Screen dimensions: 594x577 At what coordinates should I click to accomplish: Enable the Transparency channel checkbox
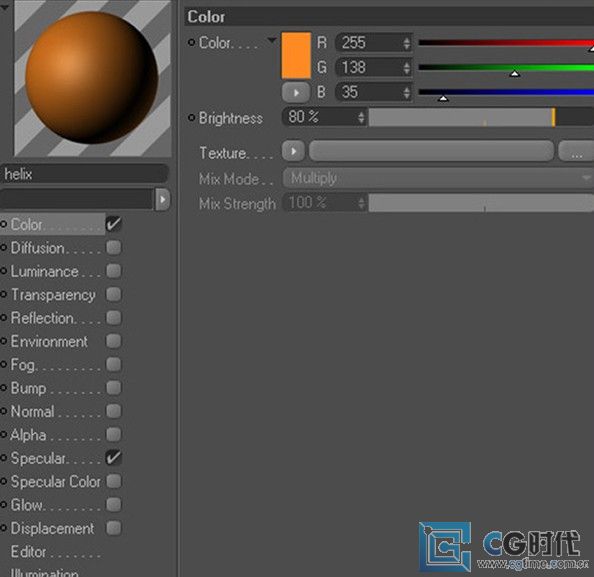114,294
